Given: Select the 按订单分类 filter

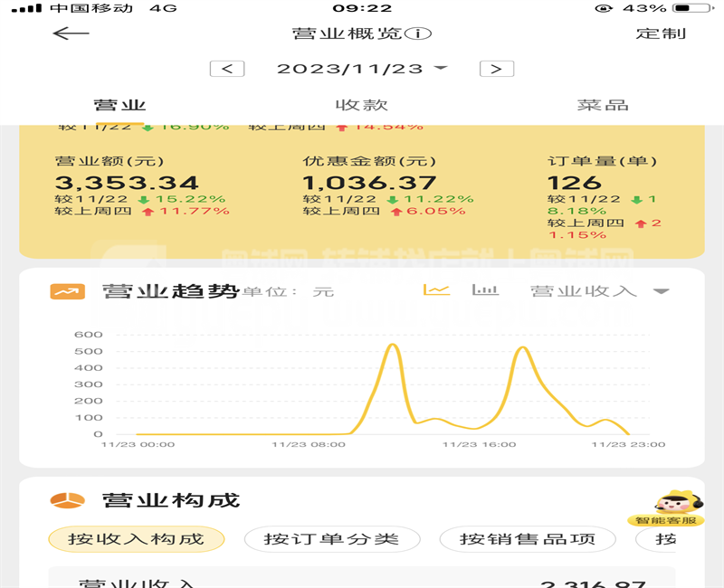Looking at the screenshot, I should click(x=331, y=540).
